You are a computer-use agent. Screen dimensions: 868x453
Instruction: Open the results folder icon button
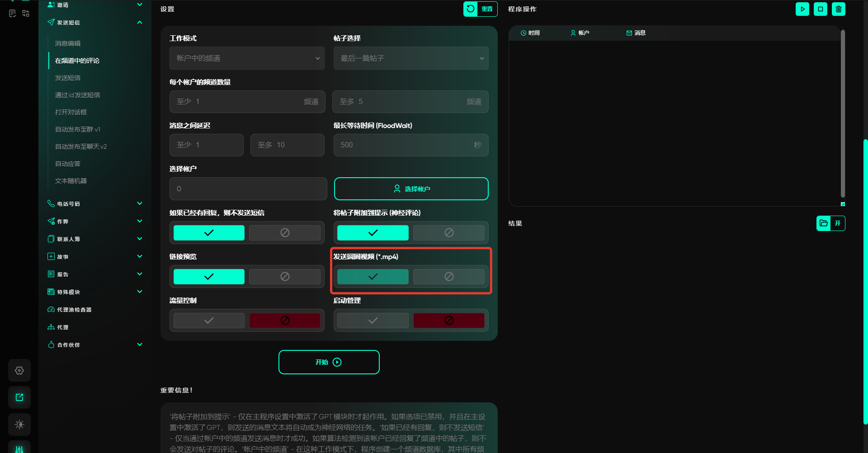[823, 223]
